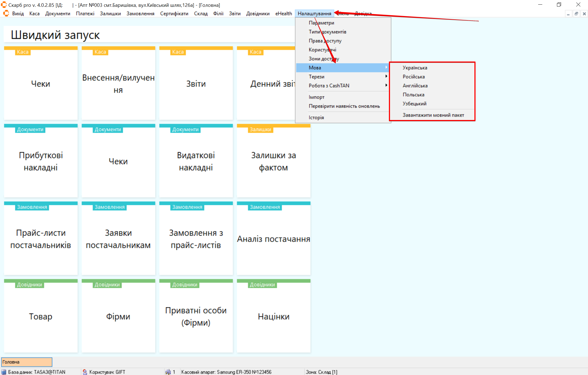Expand the Терези submenu arrow
The image size is (588, 375).
tap(386, 76)
